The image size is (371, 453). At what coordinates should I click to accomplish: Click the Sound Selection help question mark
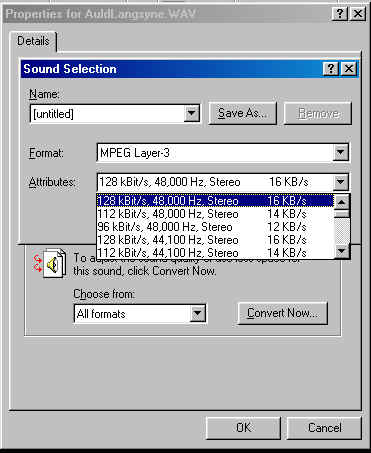pos(331,69)
